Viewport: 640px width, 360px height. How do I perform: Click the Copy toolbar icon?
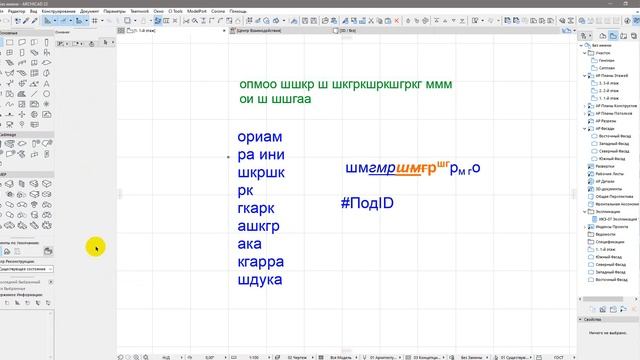[x=380, y=20]
